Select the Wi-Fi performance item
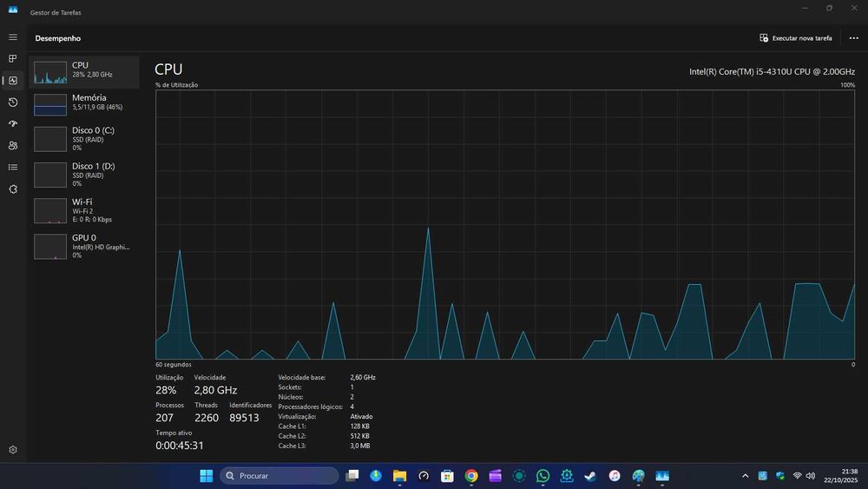The width and height of the screenshot is (868, 489). point(84,210)
